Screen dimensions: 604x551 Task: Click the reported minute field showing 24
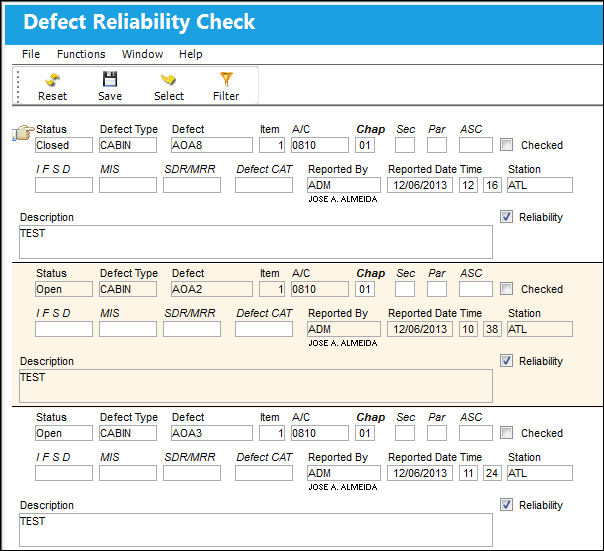pyautogui.click(x=492, y=473)
